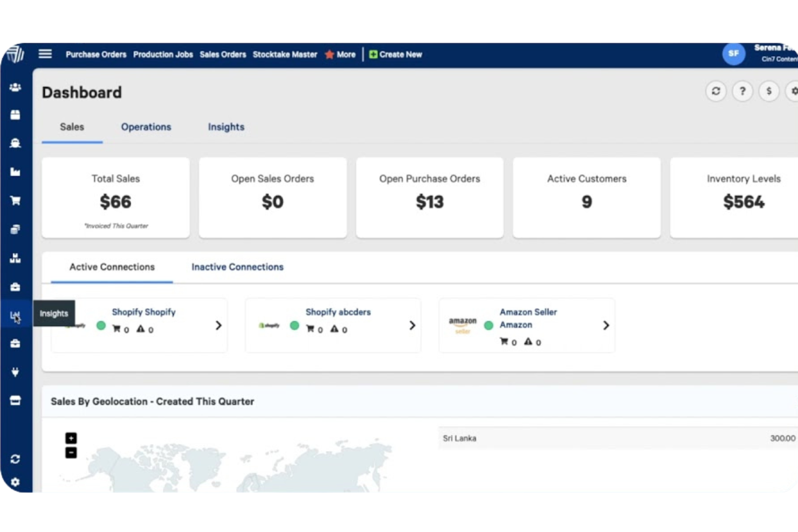This screenshot has width=798, height=532.
Task: Expand the Shopify abcders connection details
Action: point(412,326)
